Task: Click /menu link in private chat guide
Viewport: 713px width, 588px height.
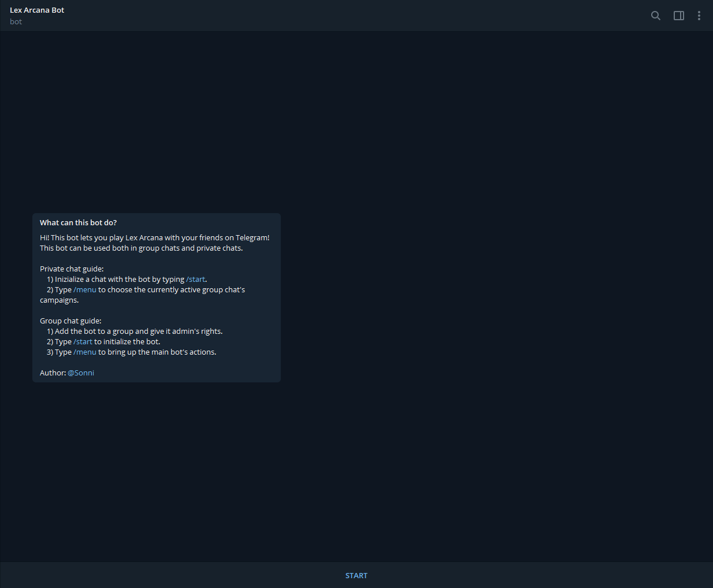Action: tap(85, 290)
